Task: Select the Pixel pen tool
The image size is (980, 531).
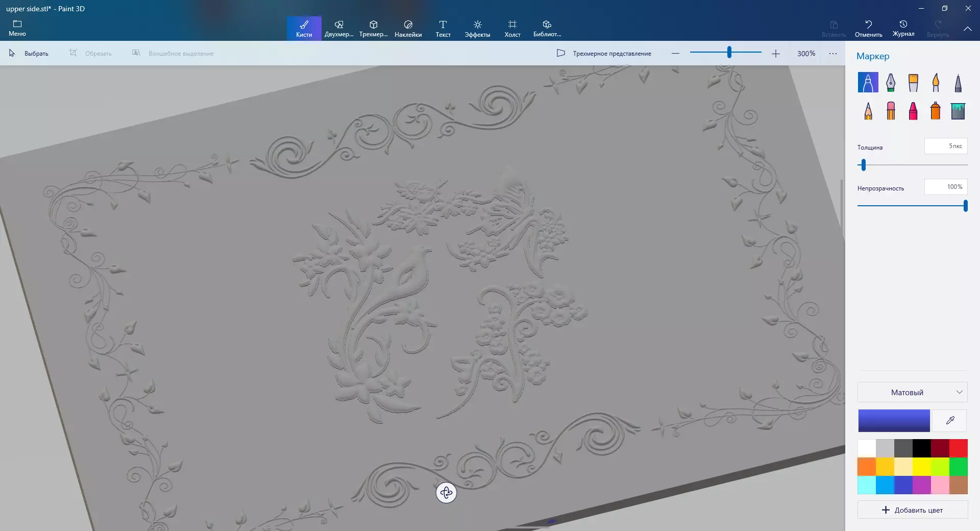Action: coord(958,82)
